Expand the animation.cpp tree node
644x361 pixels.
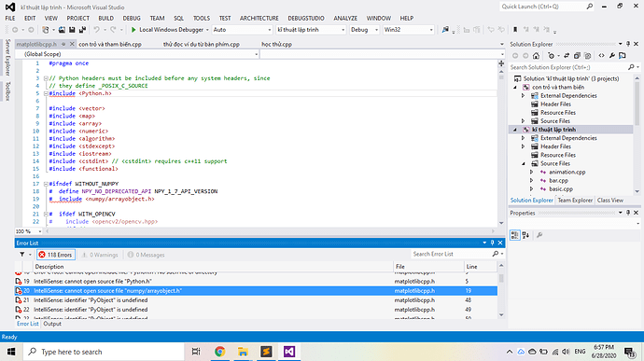click(531, 172)
